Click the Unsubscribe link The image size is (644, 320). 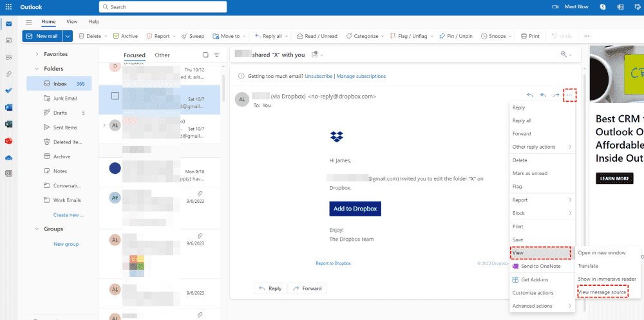click(319, 76)
